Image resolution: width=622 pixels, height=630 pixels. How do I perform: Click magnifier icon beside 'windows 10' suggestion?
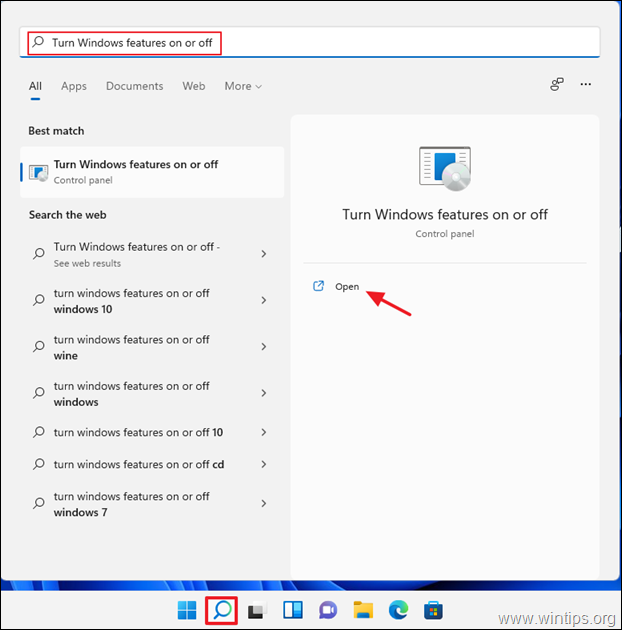click(x=39, y=300)
